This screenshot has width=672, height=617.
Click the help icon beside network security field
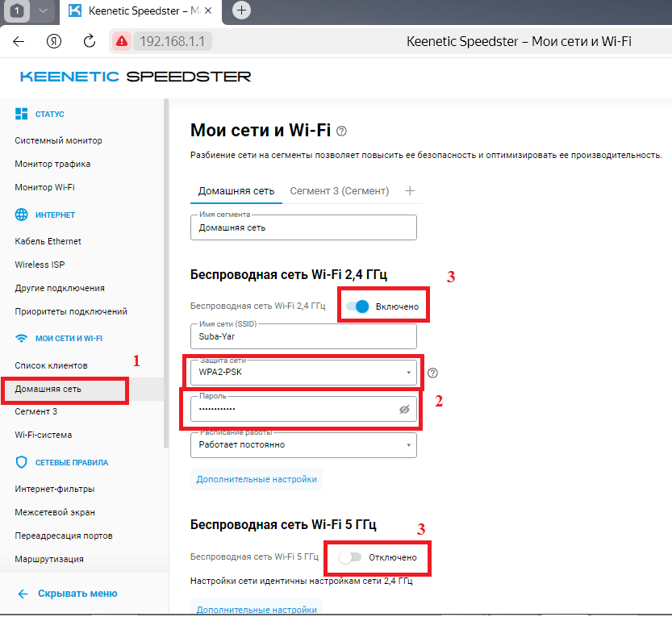coord(433,373)
